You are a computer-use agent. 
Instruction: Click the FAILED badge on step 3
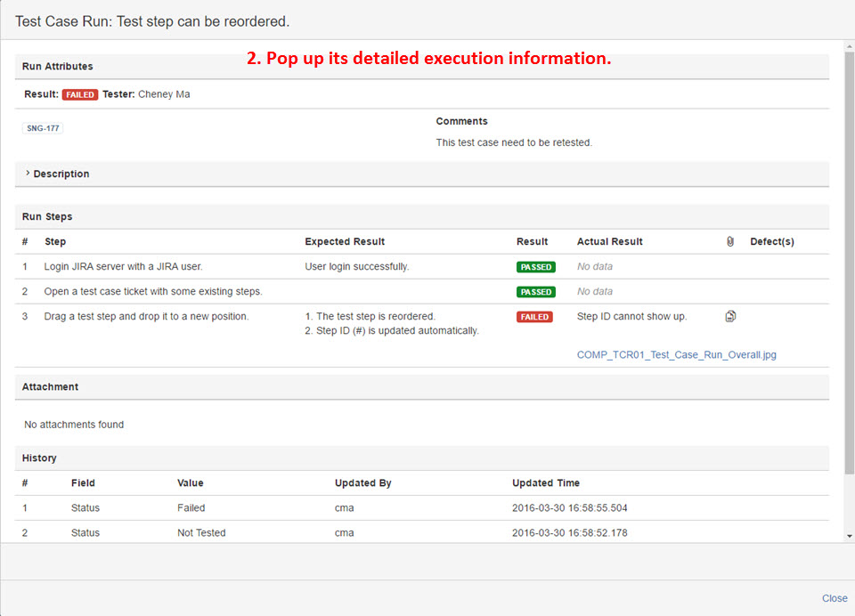click(534, 317)
